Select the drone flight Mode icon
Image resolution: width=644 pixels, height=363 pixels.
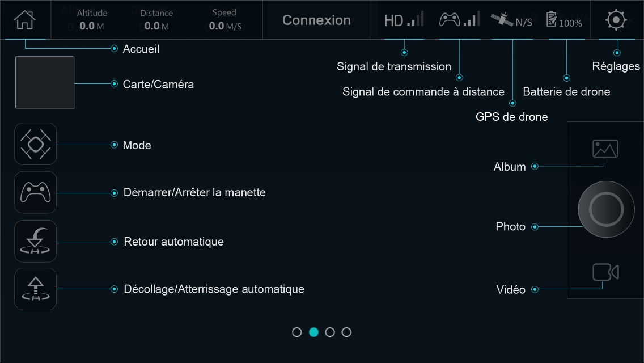35,144
